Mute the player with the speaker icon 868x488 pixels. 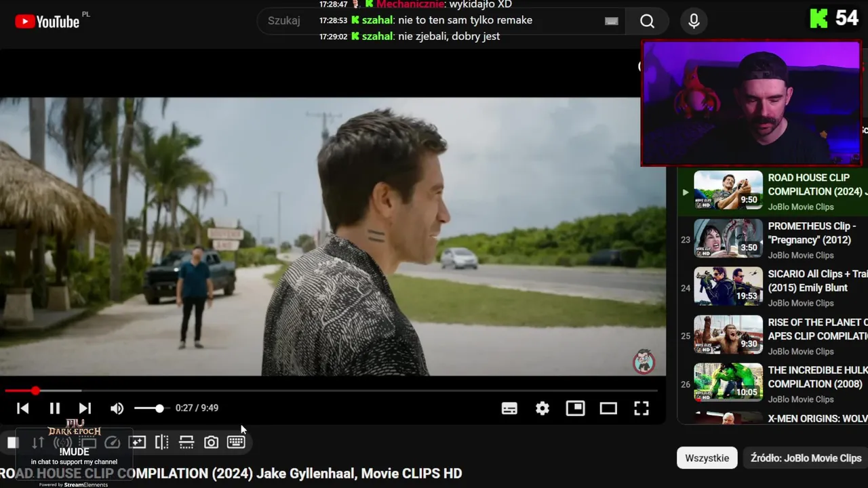pos(117,408)
